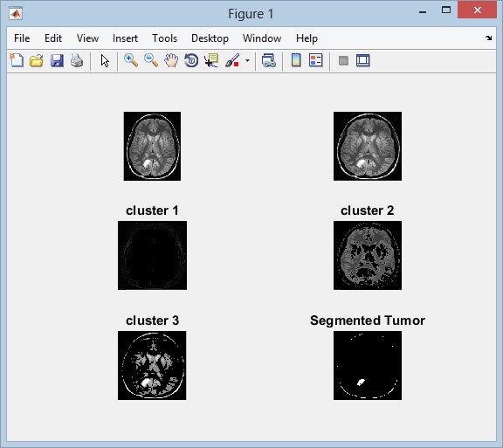Image resolution: width=503 pixels, height=448 pixels.
Task: Print the figure using the printer icon
Action: coord(77,60)
